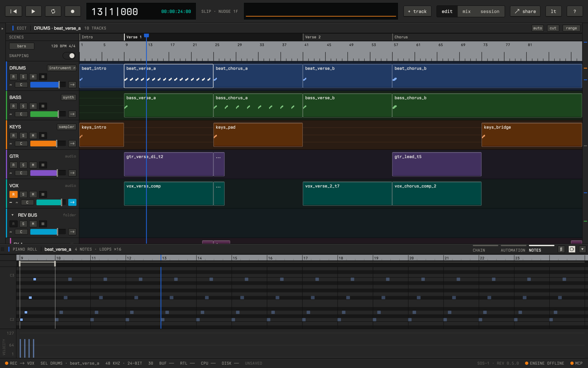Select the keys_pad clip

coord(258,135)
